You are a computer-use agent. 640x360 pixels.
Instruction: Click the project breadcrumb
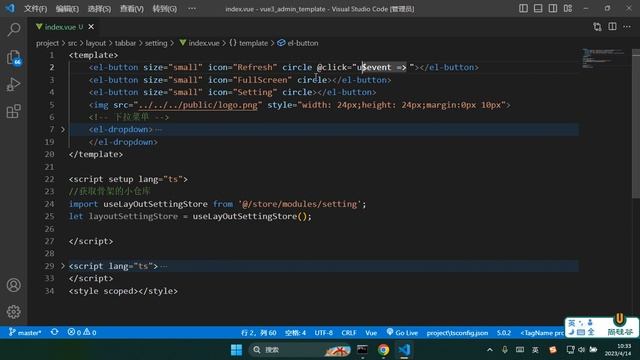click(x=47, y=43)
